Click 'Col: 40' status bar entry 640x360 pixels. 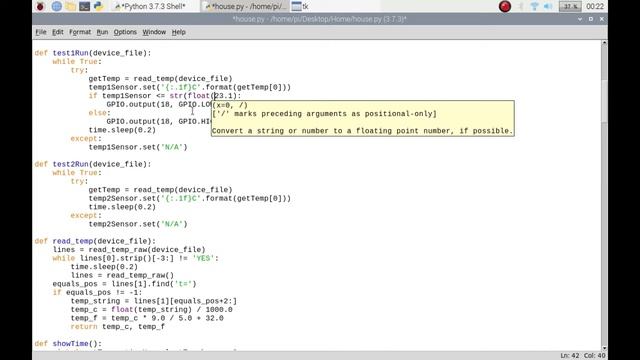594,356
